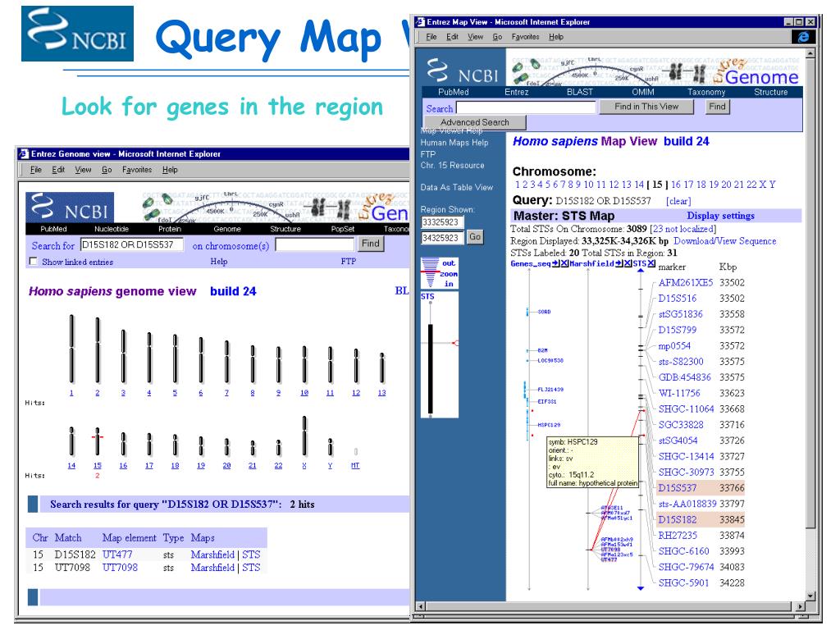This screenshot has width=840, height=630.
Task: Click the chromosome 15 STS ideogram in Map View sidebar
Action: click(430, 370)
